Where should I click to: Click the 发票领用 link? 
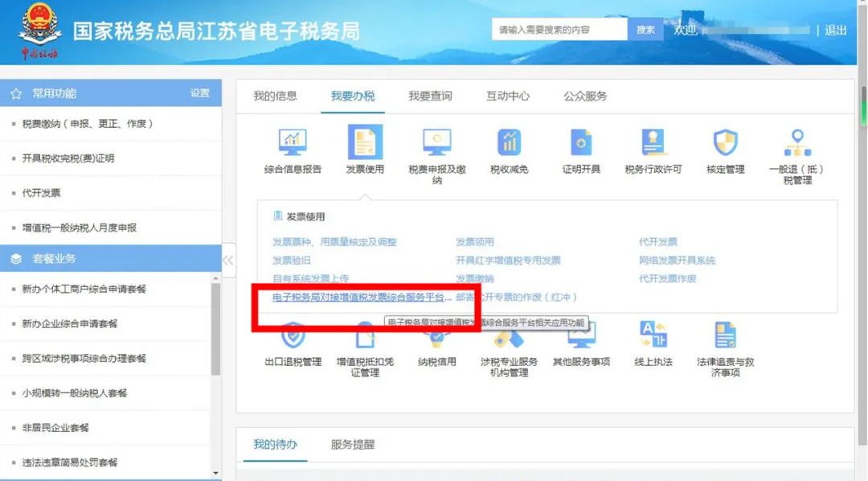[474, 242]
